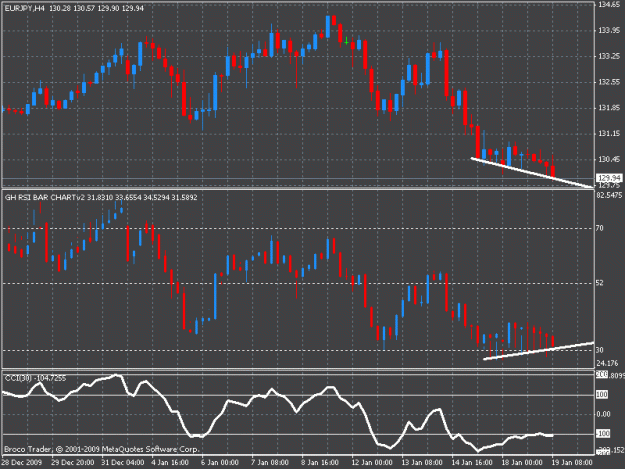This screenshot has width=625, height=469.
Task: Click the 133.95 price axis label
Action: (x=609, y=30)
